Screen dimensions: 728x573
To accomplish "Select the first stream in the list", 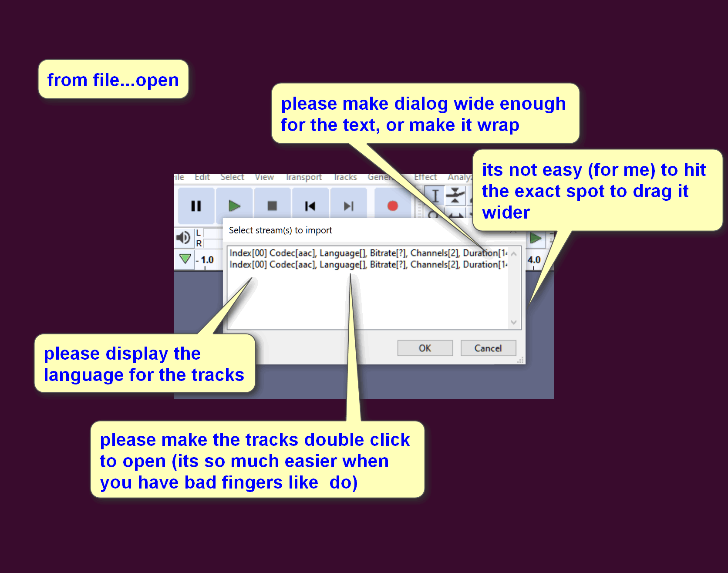I will 366,253.
